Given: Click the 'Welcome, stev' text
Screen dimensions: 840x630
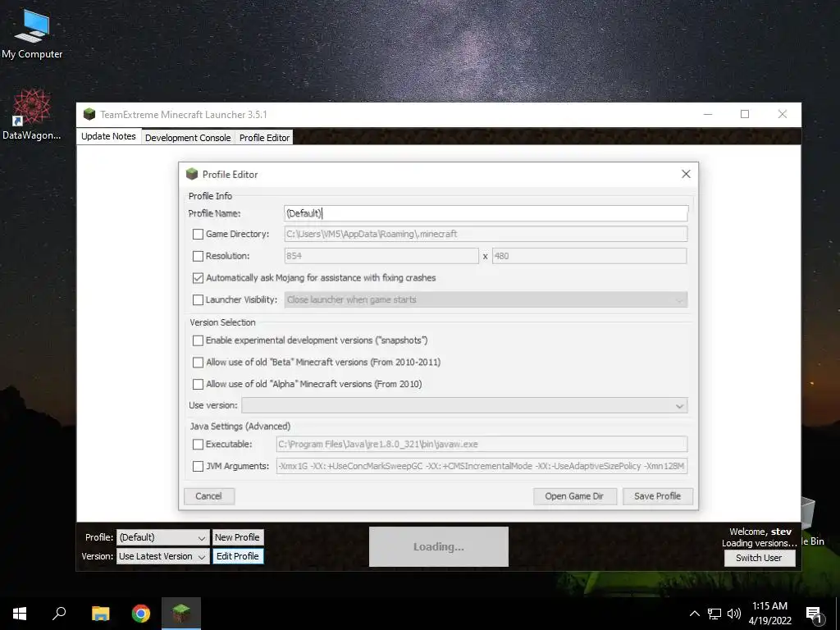Looking at the screenshot, I should [760, 532].
